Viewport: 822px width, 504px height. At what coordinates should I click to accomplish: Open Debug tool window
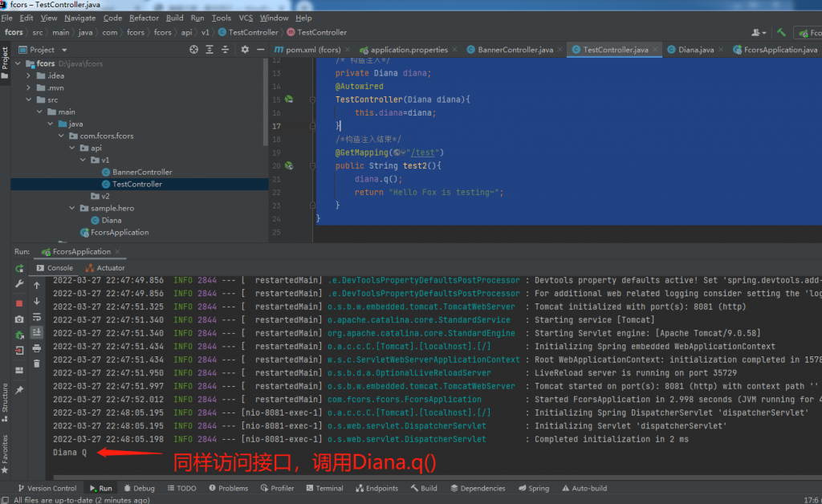click(139, 488)
